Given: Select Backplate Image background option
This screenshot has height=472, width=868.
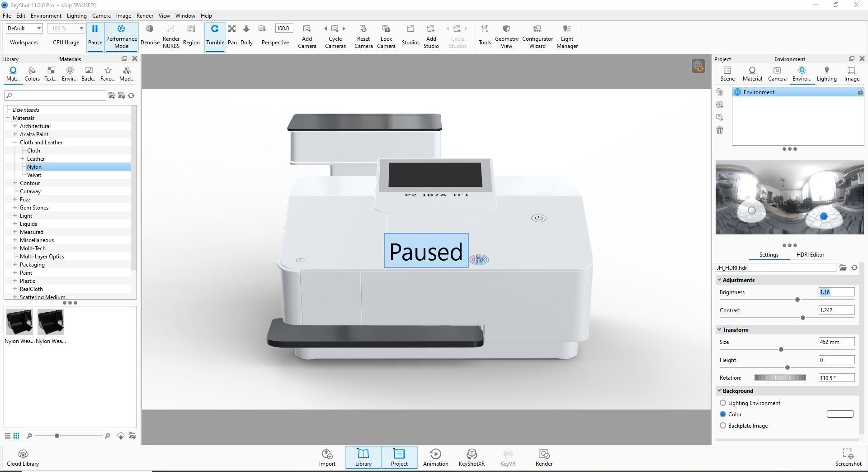Looking at the screenshot, I should [723, 426].
